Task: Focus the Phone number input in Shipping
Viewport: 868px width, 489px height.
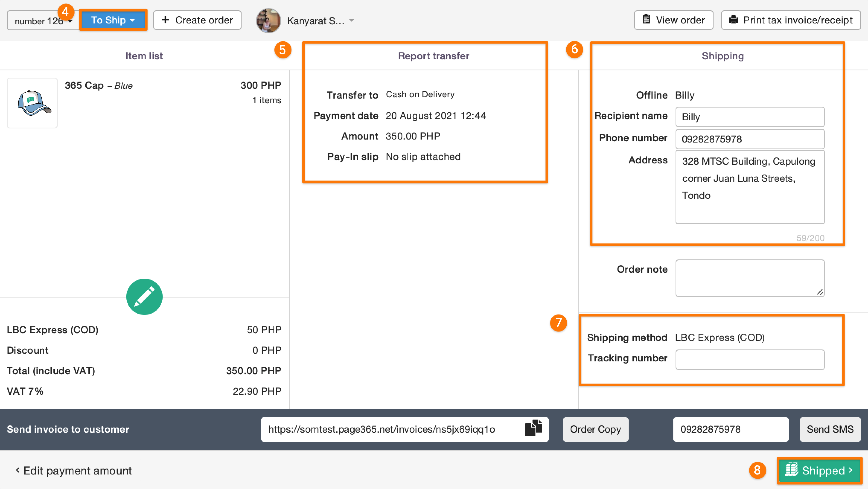Action: coord(749,139)
